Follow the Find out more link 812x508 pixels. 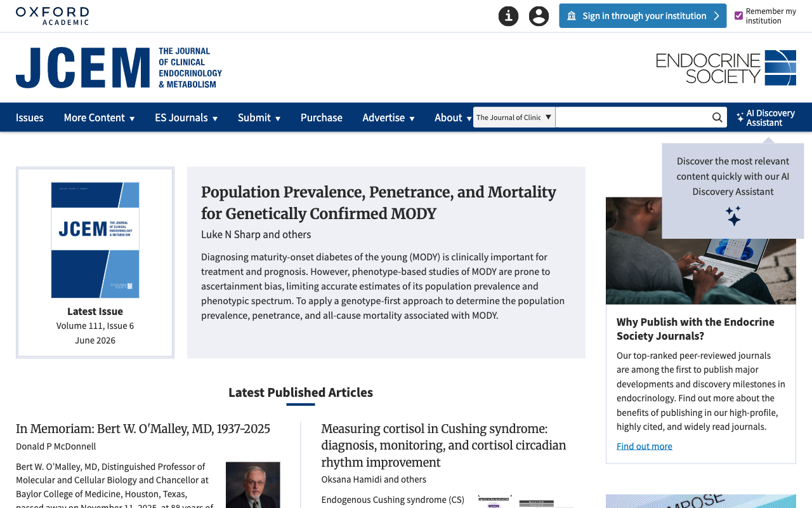click(645, 446)
